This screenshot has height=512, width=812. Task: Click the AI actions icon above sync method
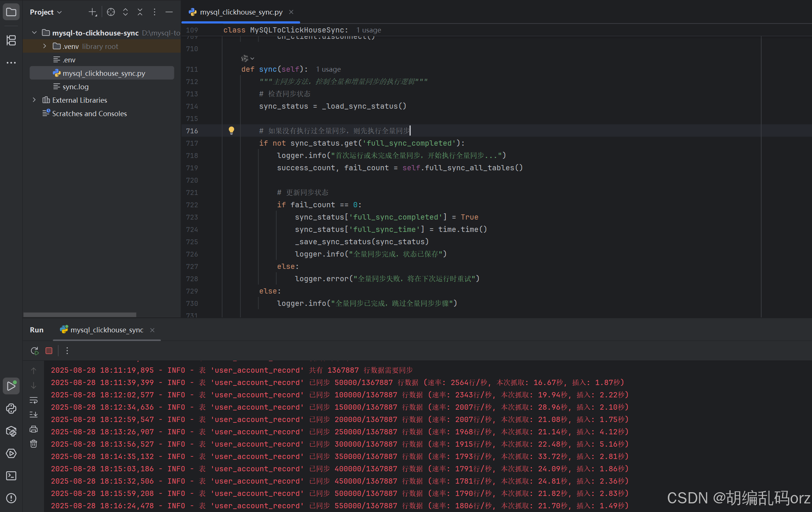247,59
